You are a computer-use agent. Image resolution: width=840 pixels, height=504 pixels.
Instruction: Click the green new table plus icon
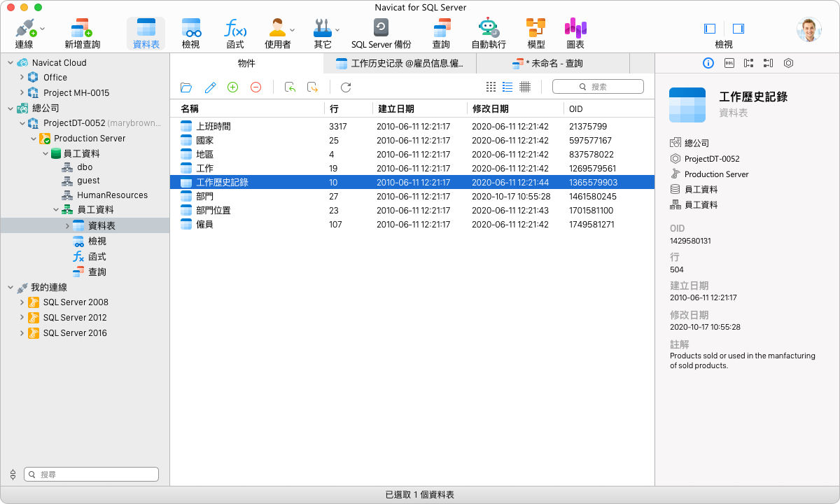tap(233, 87)
